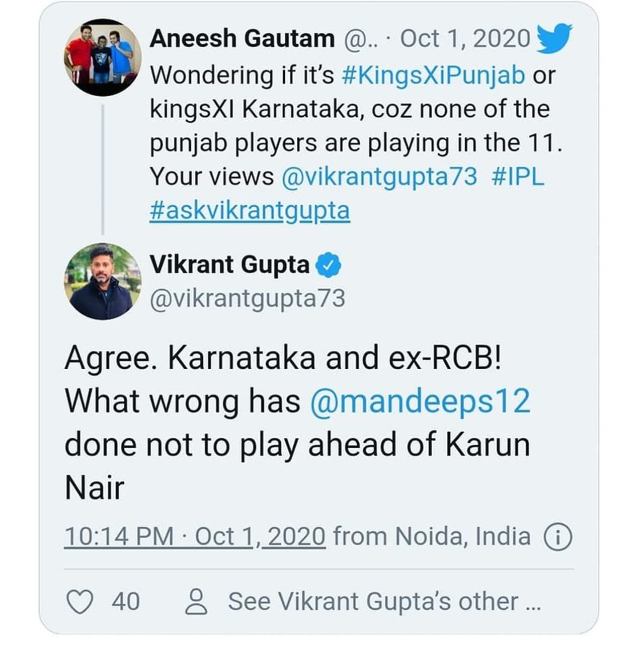
Task: Click the @vikrantgupta73 mention in Aneesh's tweet
Action: pyautogui.click(x=379, y=177)
